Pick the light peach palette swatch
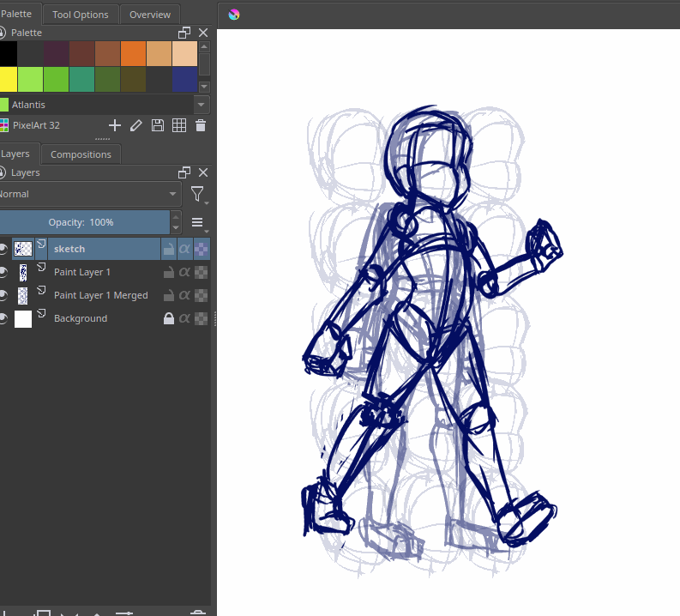Screen dimensions: 680x616 pyautogui.click(x=184, y=53)
